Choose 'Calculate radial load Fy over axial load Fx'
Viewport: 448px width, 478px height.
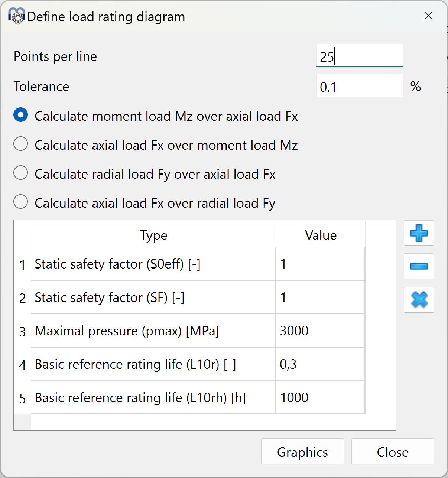21,173
